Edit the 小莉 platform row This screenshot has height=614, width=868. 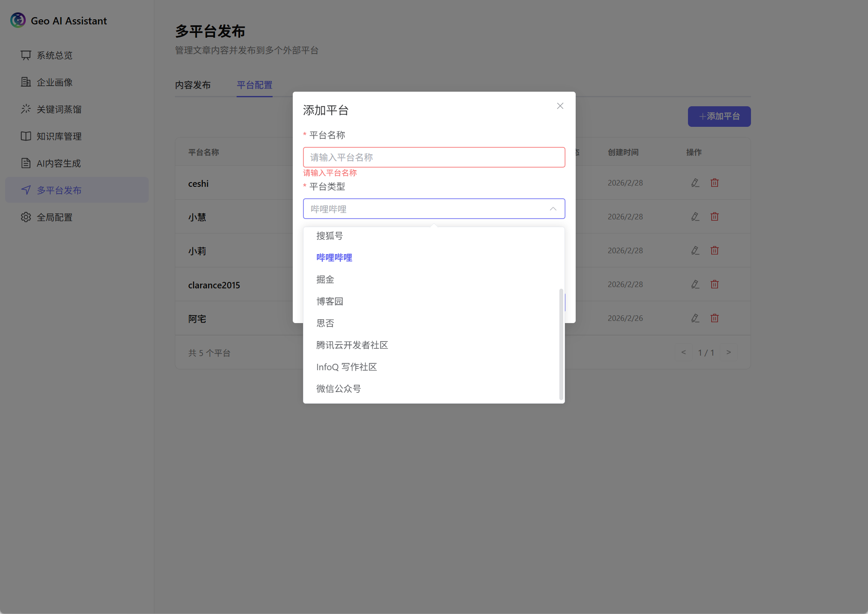click(x=695, y=251)
